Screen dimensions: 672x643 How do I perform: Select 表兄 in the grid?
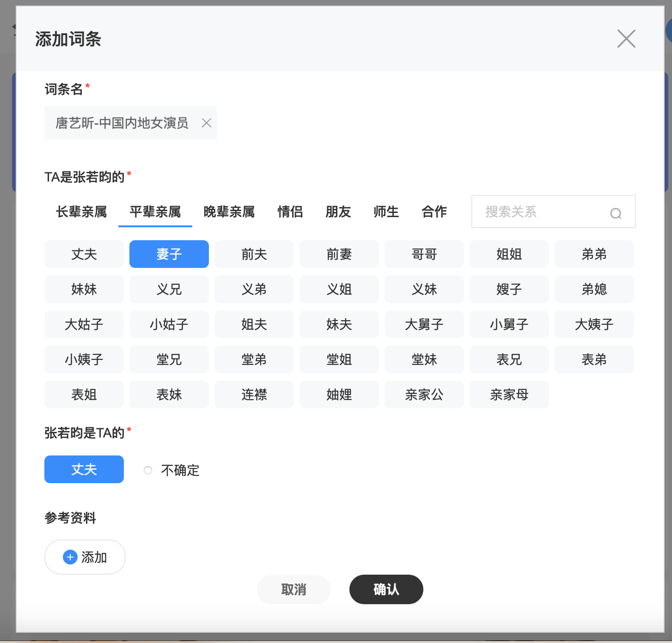click(x=509, y=359)
